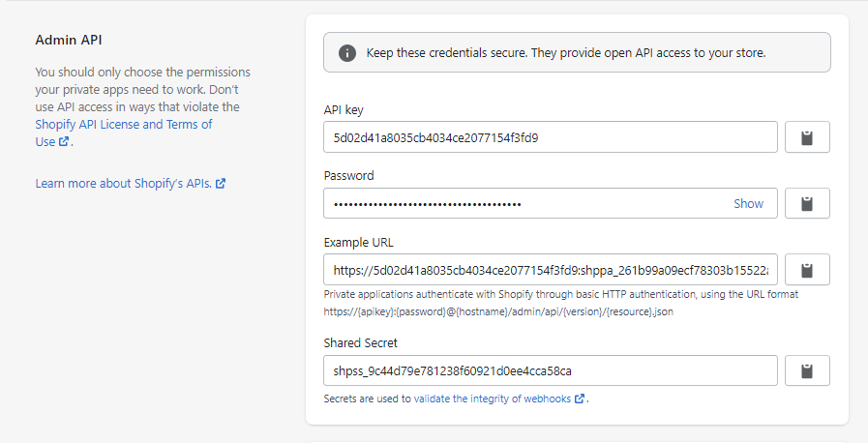Click external-link icon after Shopify's APIs link
The width and height of the screenshot is (868, 443).
(221, 184)
